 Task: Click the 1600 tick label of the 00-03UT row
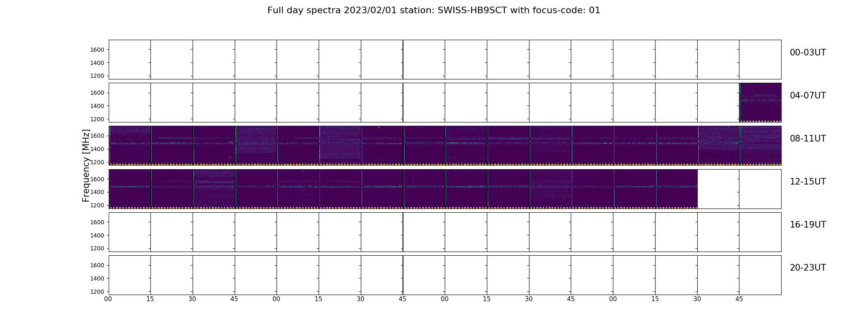[97, 50]
